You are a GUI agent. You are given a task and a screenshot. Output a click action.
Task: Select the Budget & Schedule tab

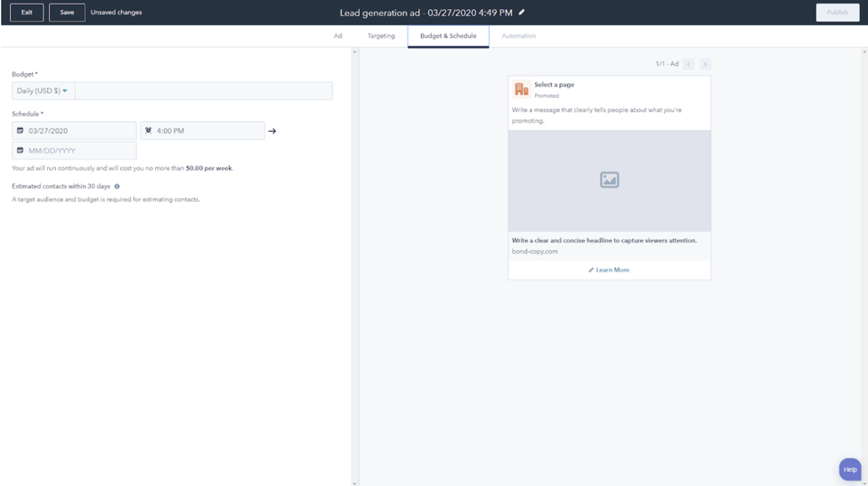[448, 36]
